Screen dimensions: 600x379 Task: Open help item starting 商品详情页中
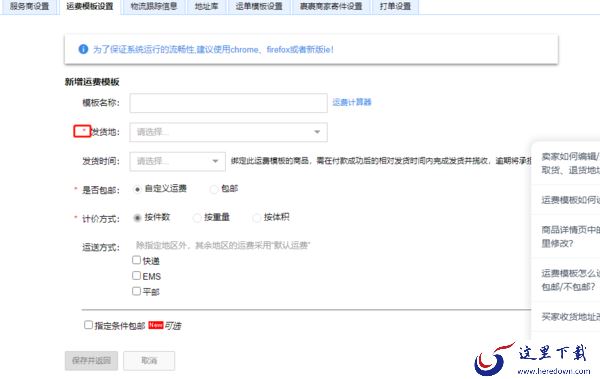point(570,237)
